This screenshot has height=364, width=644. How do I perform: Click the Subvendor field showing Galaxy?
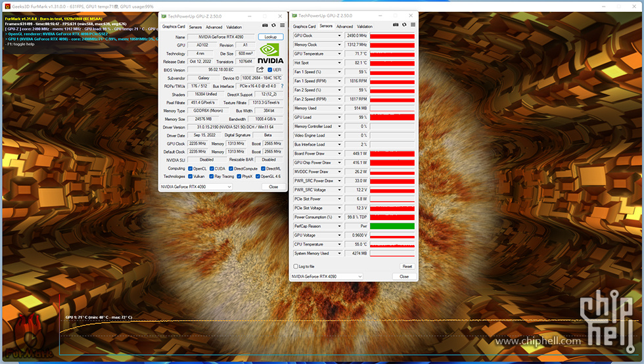203,78
